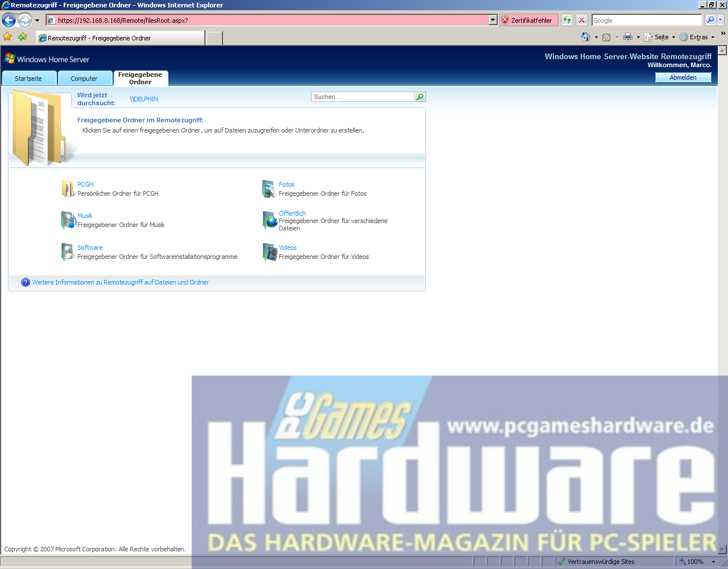This screenshot has height=569, width=728.
Task: Click the Home page icon
Action: pyautogui.click(x=586, y=37)
